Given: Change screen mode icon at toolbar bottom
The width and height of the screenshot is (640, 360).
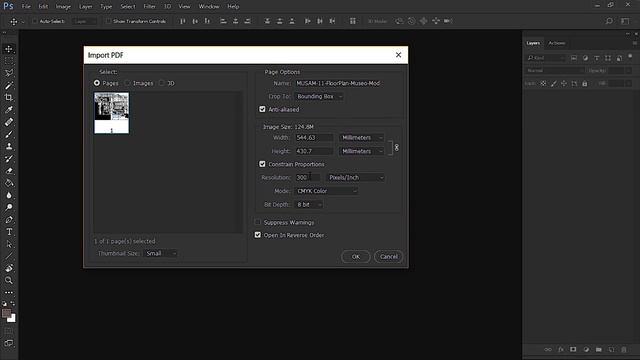Looking at the screenshot, I should [9, 343].
